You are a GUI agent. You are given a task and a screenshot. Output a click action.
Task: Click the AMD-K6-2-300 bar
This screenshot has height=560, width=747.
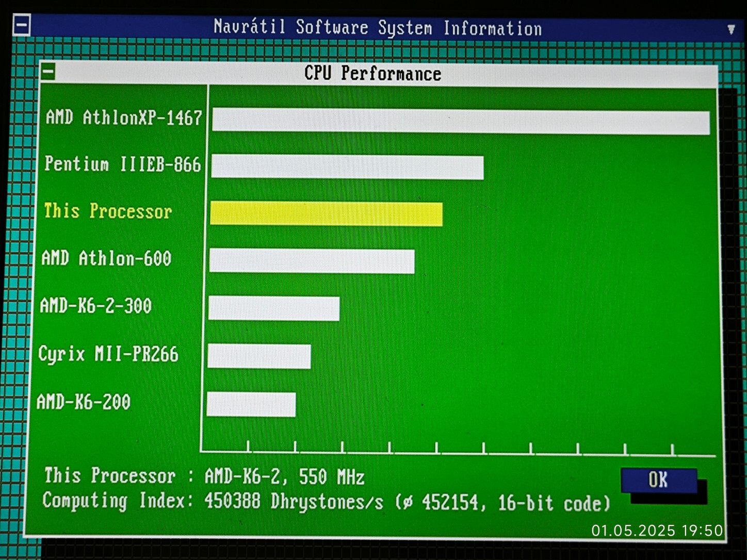point(274,308)
